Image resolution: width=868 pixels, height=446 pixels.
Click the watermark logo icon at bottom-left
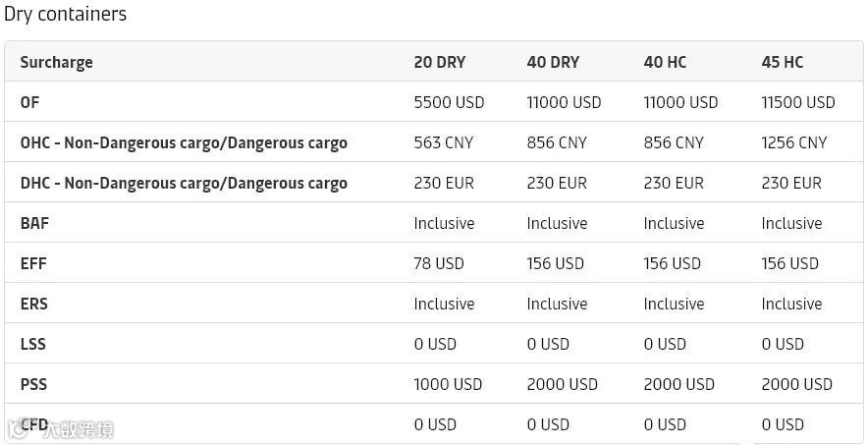pyautogui.click(x=19, y=428)
